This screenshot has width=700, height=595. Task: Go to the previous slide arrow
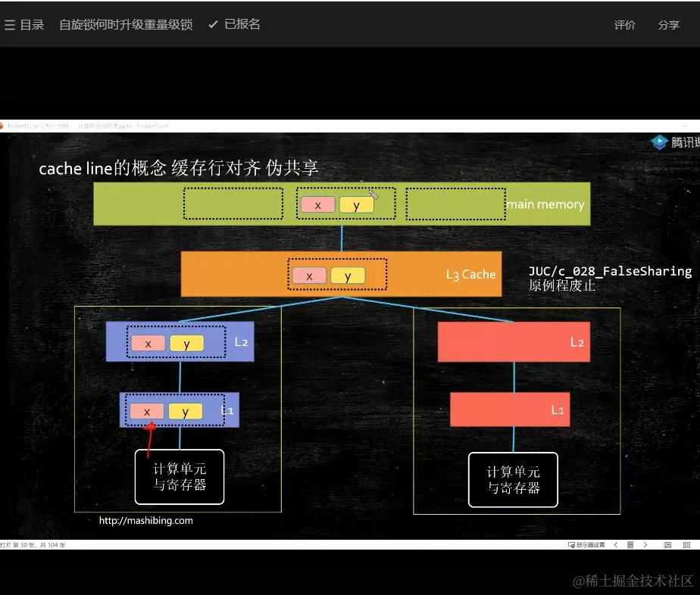[x=616, y=544]
